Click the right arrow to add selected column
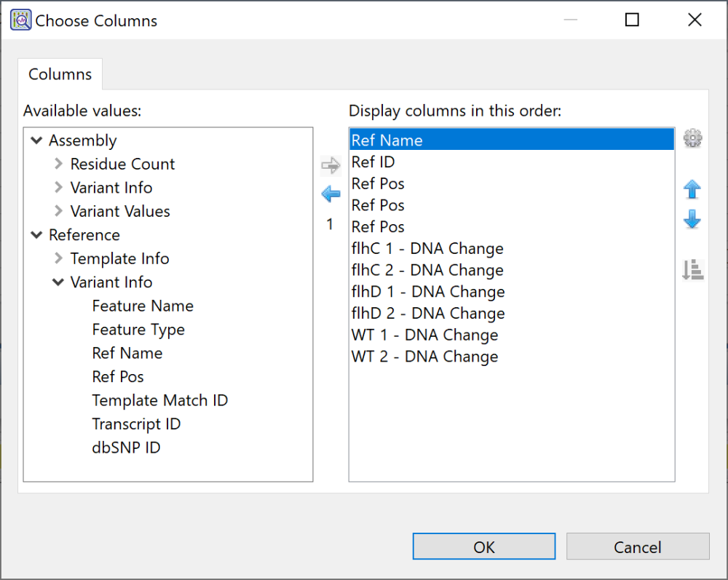Screen dimensions: 728x580 click(330, 164)
